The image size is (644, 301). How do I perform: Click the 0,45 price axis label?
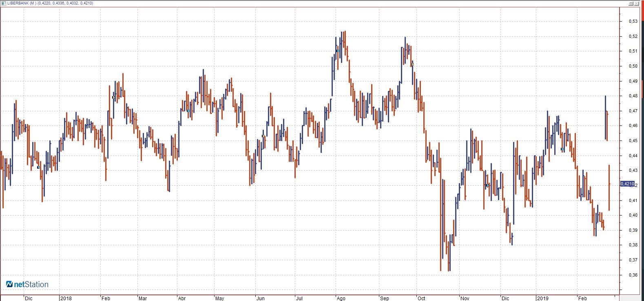tap(633, 141)
